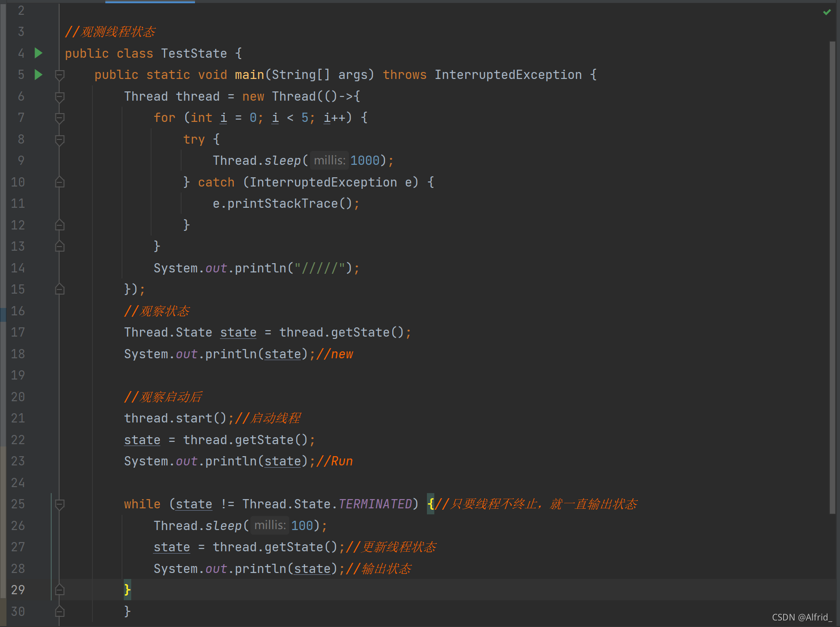Image resolution: width=840 pixels, height=627 pixels.
Task: Click the //输出状态 comment
Action: pos(378,568)
